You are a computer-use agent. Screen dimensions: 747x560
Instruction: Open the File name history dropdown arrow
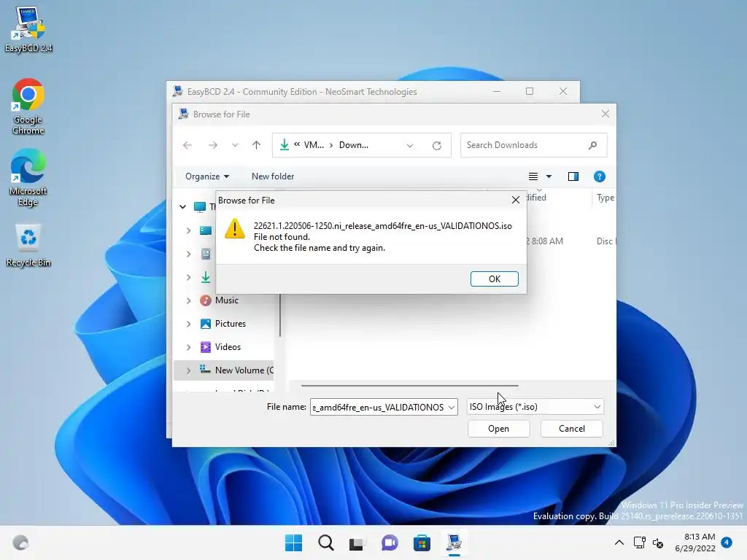click(452, 407)
